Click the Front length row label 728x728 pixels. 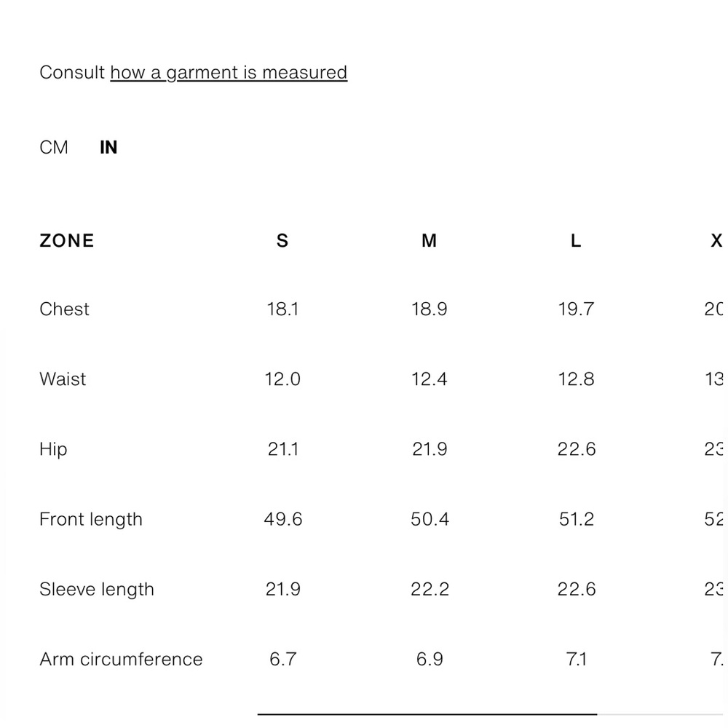91,520
